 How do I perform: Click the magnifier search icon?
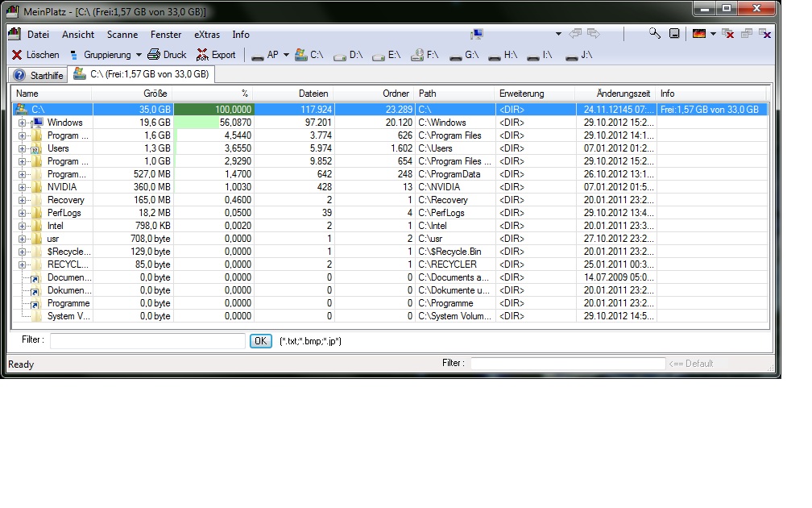tap(655, 34)
